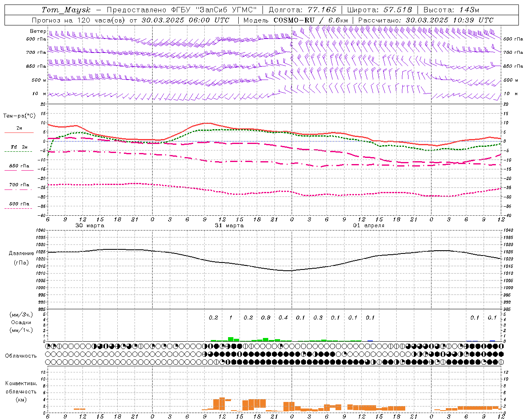Click the 01 апреля date label
The image size is (525, 420).
pos(369,226)
